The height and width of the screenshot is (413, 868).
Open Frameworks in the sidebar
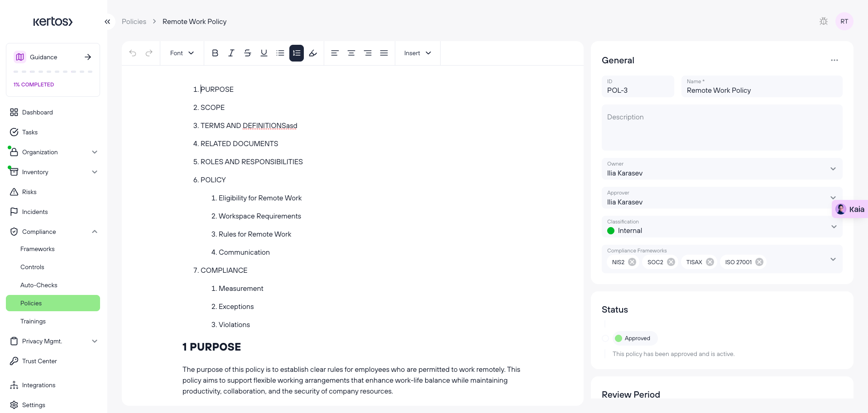[38, 249]
